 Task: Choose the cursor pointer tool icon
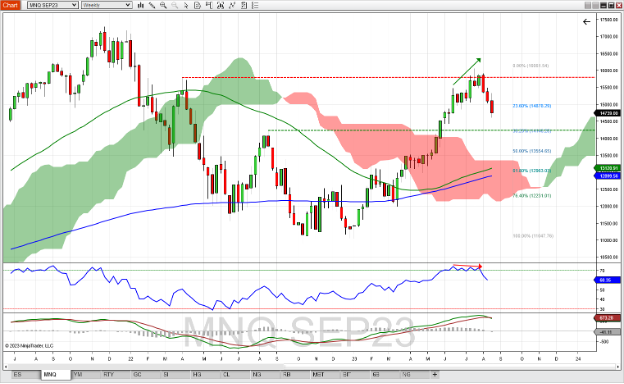click(186, 5)
